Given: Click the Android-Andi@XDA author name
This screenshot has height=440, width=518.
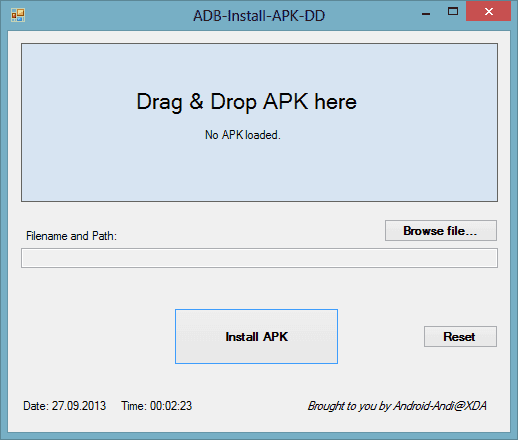Looking at the screenshot, I should pyautogui.click(x=440, y=406).
